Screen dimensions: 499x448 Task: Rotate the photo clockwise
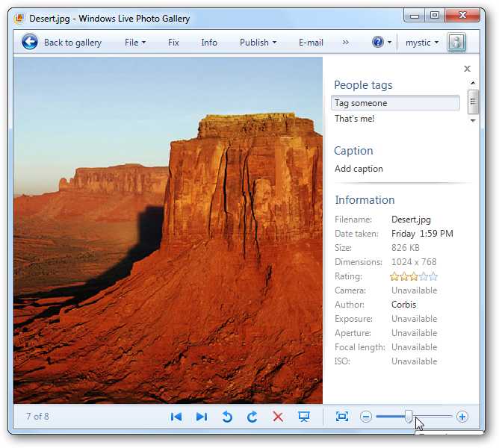click(x=252, y=417)
